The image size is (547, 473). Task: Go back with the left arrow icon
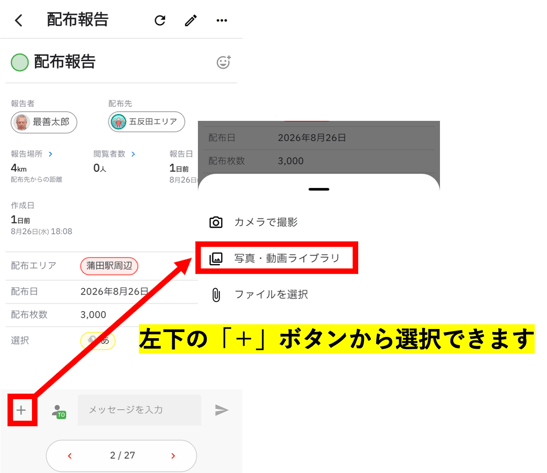pos(19,20)
